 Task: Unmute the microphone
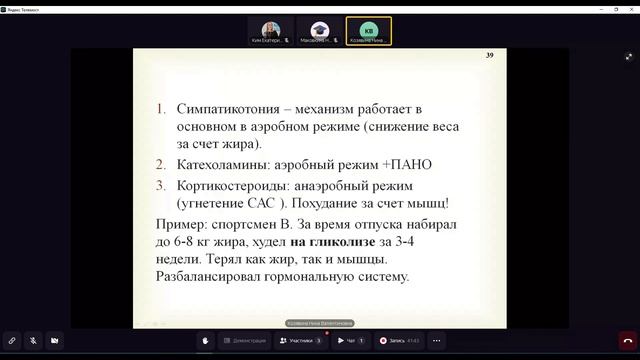pyautogui.click(x=33, y=340)
